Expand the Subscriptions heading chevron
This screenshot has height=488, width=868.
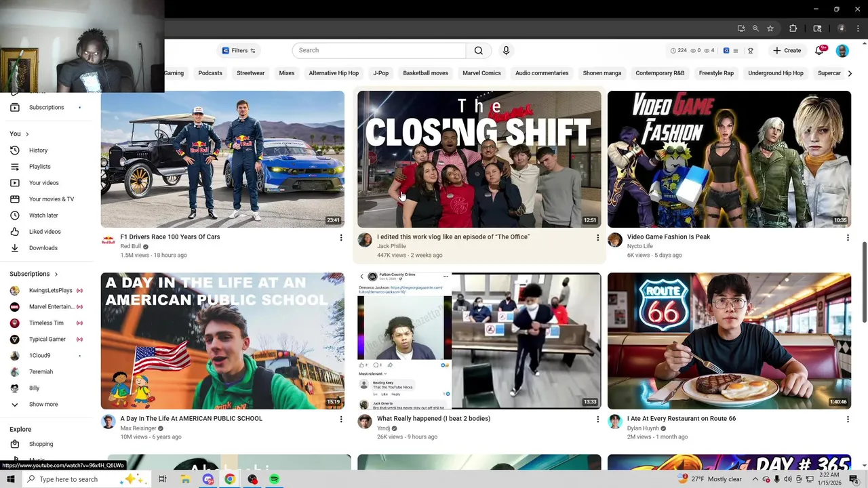(56, 274)
